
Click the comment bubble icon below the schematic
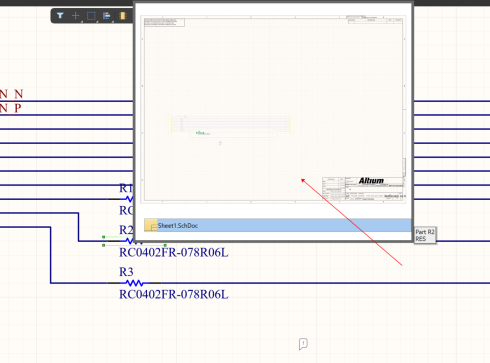point(303,344)
